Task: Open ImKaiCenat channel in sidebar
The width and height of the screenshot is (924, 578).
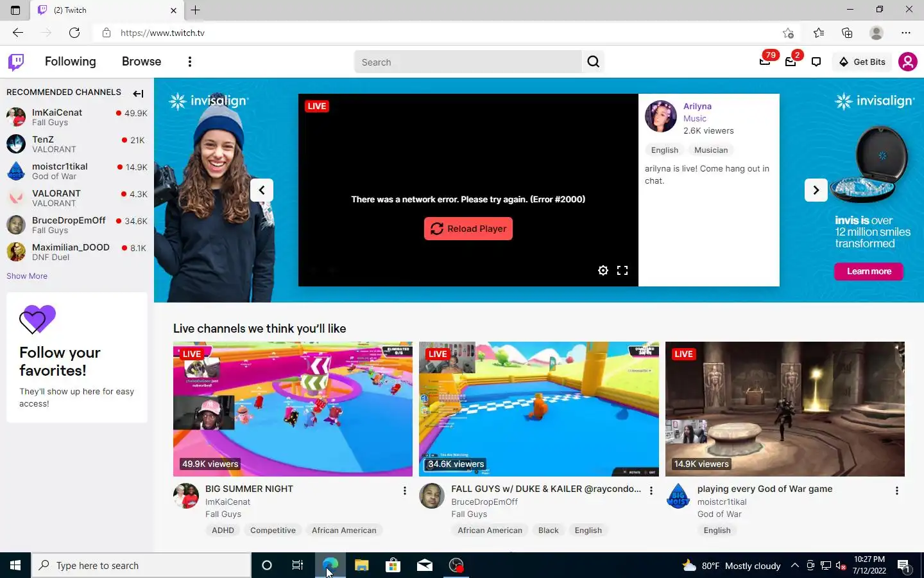Action: point(77,117)
